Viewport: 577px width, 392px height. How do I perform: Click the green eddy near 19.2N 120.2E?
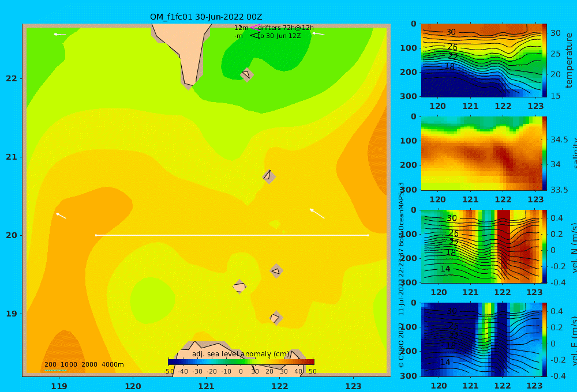[x=152, y=300]
